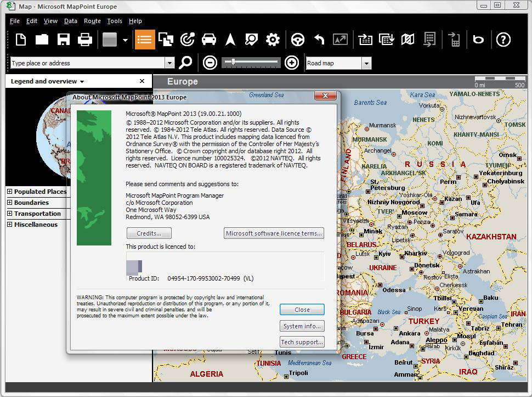
Task: Expand the Miscellaneous legend group
Action: (9, 225)
